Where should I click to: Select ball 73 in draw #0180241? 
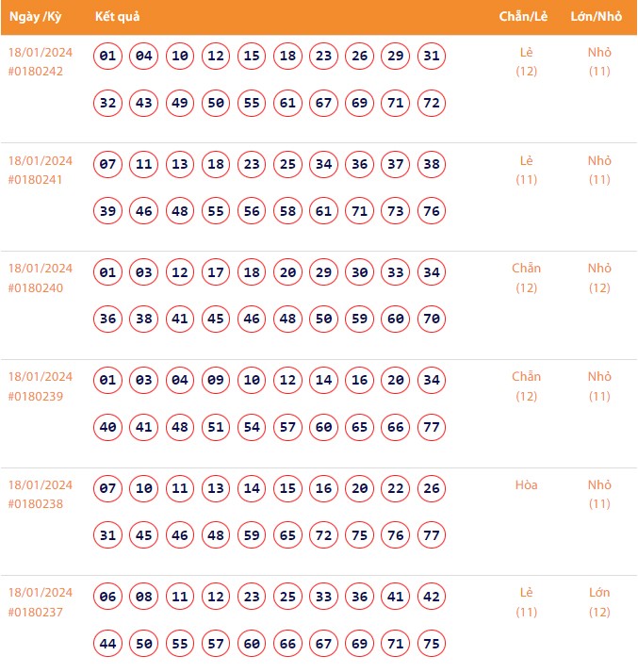(396, 211)
